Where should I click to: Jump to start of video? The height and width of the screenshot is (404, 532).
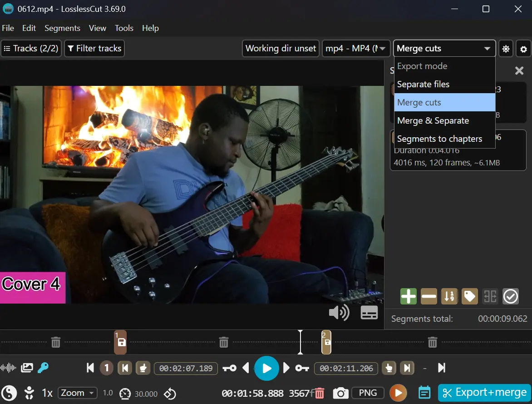coord(90,368)
